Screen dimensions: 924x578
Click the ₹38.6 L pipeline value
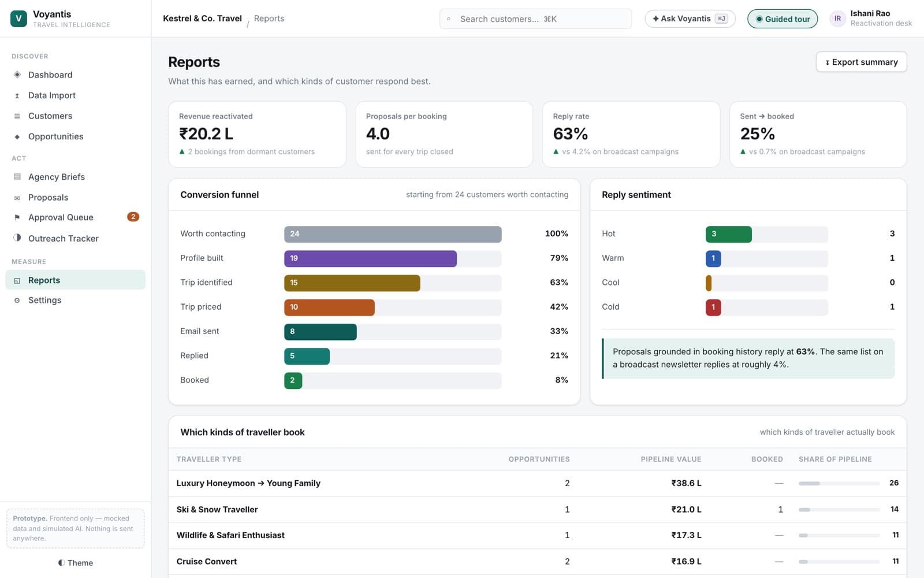(x=686, y=483)
